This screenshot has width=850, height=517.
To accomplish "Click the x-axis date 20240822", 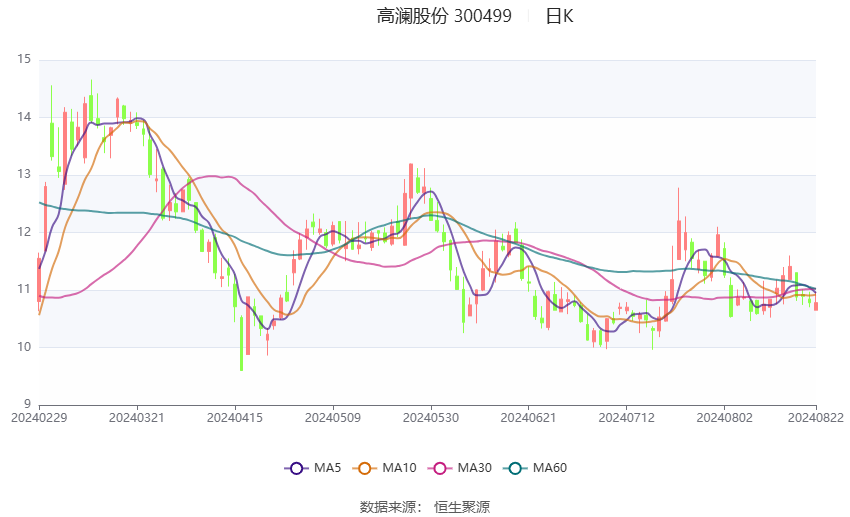I will (x=816, y=418).
